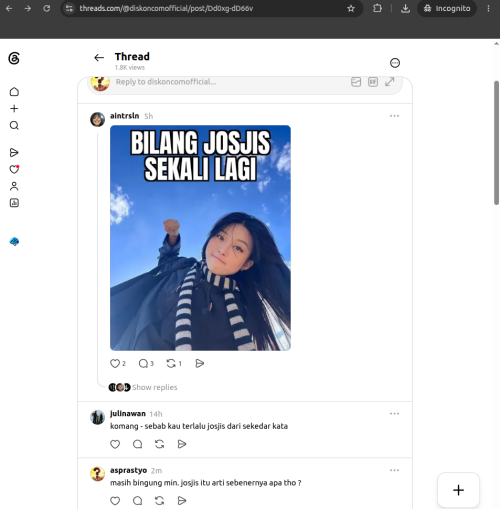Share asprastyo's comment
500x509 pixels.
tap(182, 501)
